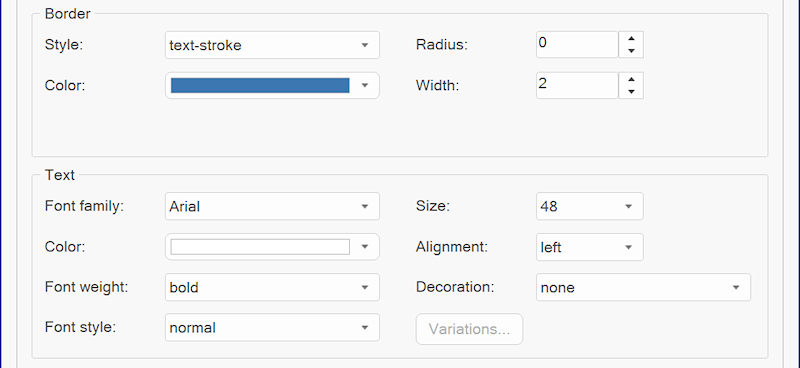Image resolution: width=800 pixels, height=368 pixels.
Task: Click the arrow of the Decoration combo box
Action: click(x=736, y=287)
